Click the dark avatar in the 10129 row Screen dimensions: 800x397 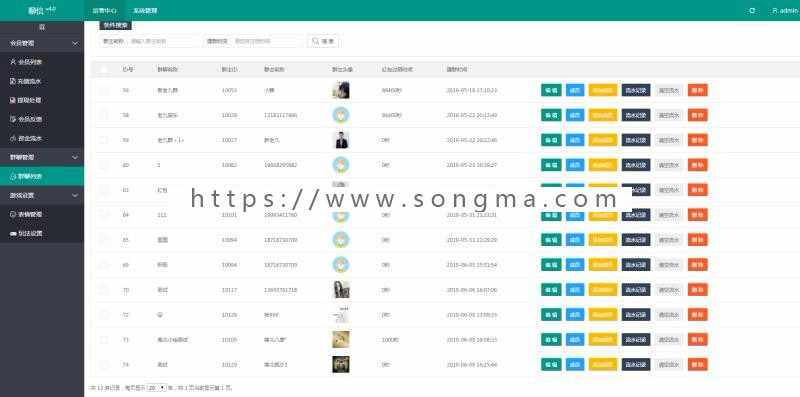pos(341,364)
